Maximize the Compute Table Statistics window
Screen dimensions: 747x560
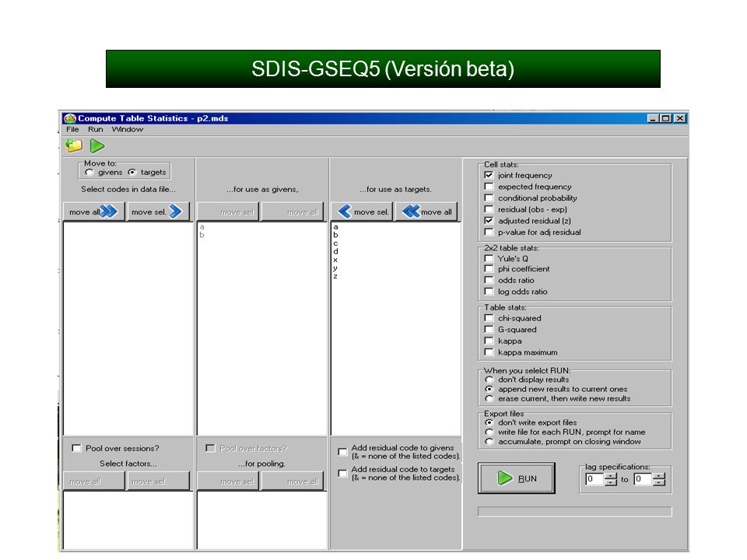[666, 118]
